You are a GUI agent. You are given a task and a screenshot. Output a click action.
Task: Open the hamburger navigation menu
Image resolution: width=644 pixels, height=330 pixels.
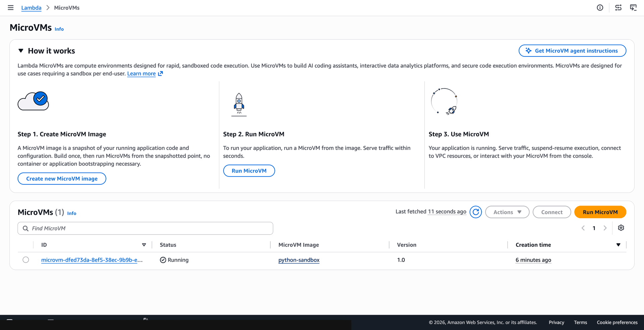click(x=11, y=8)
